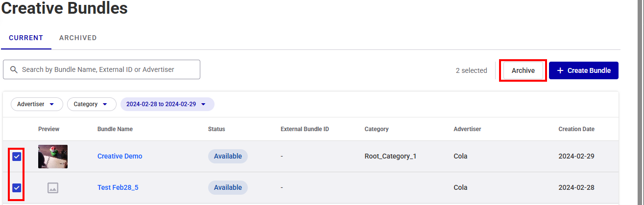The image size is (644, 205).
Task: Expand the Advertiser filter dropdown
Action: (37, 104)
